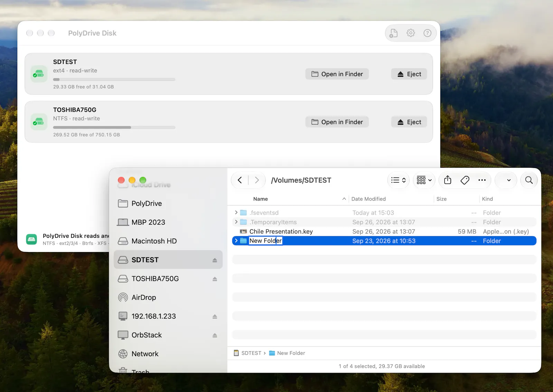
Task: Select Macintosh HD in Finder sidebar
Action: (168, 241)
